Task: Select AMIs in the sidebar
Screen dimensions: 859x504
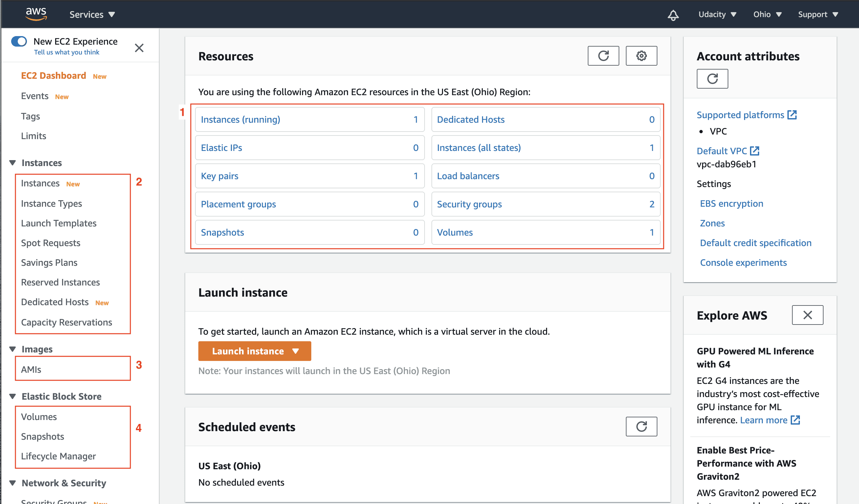Action: coord(32,369)
